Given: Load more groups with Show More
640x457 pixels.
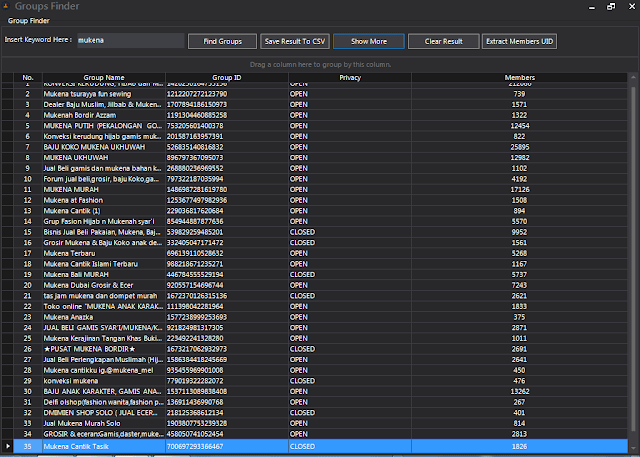Looking at the screenshot, I should click(369, 41).
